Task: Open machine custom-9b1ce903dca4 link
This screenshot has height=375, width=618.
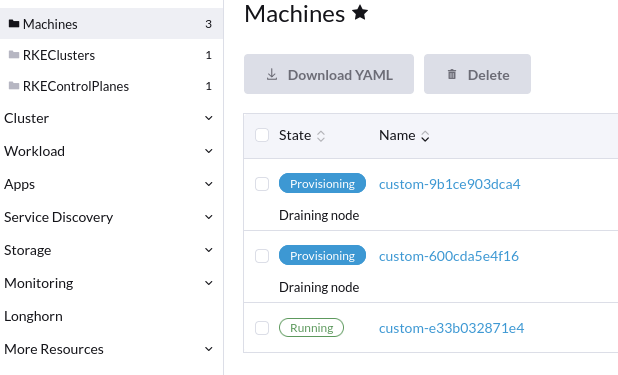Action: pos(449,184)
